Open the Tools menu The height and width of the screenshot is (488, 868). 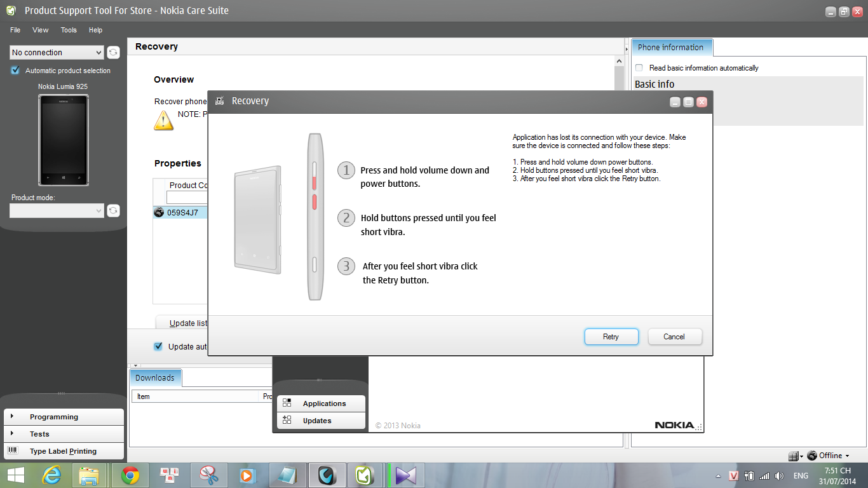coord(69,30)
